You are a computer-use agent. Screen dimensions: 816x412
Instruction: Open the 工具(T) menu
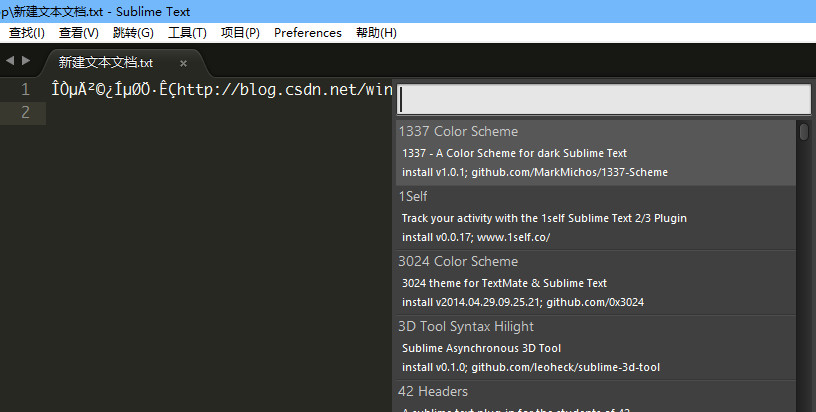tap(187, 33)
